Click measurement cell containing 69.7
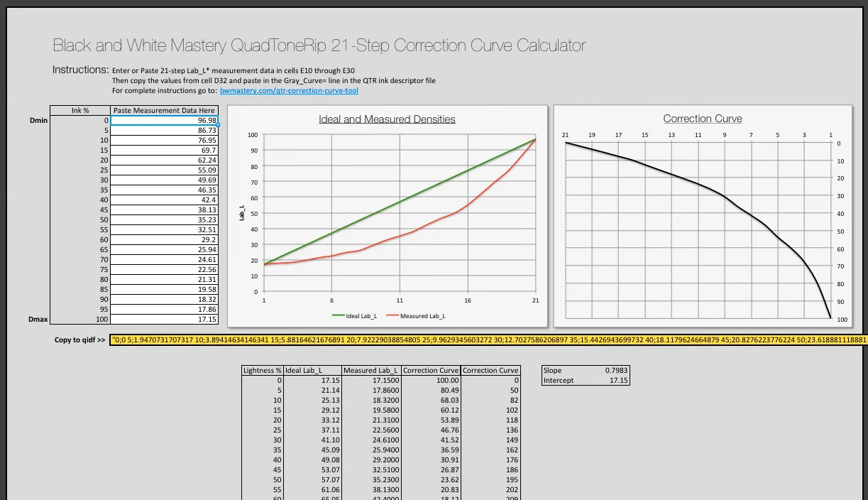 165,151
